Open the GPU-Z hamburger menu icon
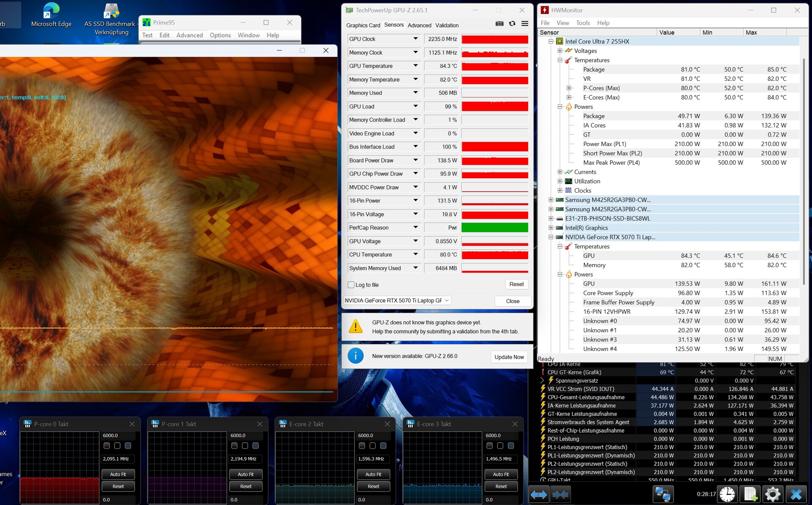The height and width of the screenshot is (505, 812). [525, 24]
